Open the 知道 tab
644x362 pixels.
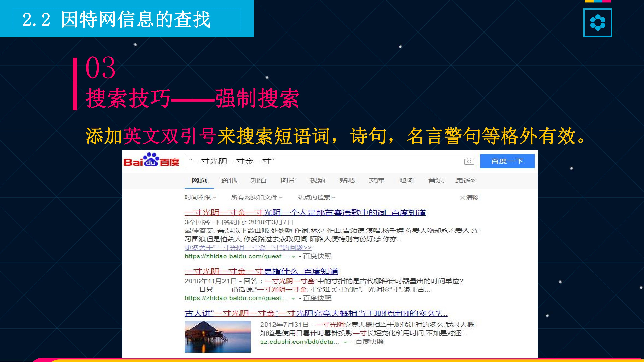[258, 180]
